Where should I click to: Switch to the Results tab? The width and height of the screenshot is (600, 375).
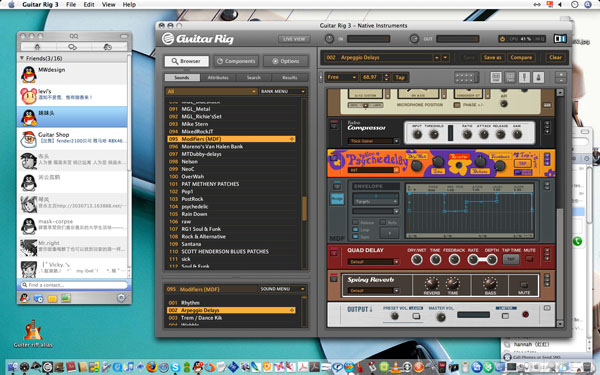click(x=289, y=77)
